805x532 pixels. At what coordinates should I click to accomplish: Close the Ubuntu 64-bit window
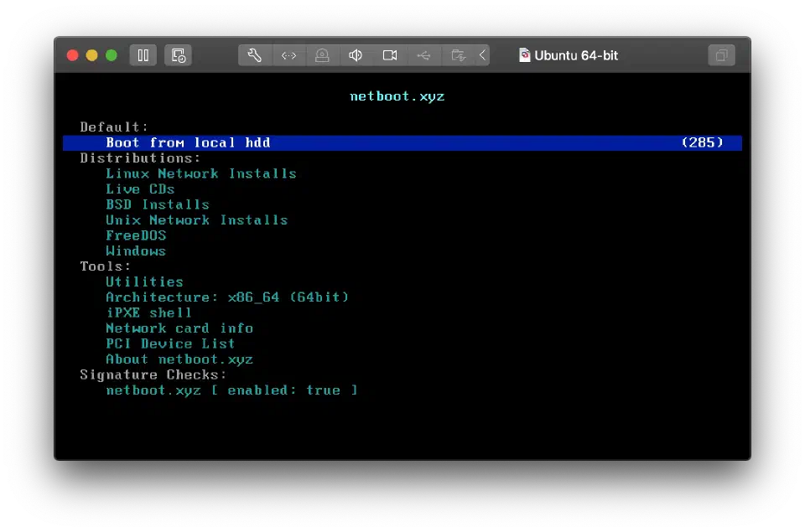tap(72, 55)
